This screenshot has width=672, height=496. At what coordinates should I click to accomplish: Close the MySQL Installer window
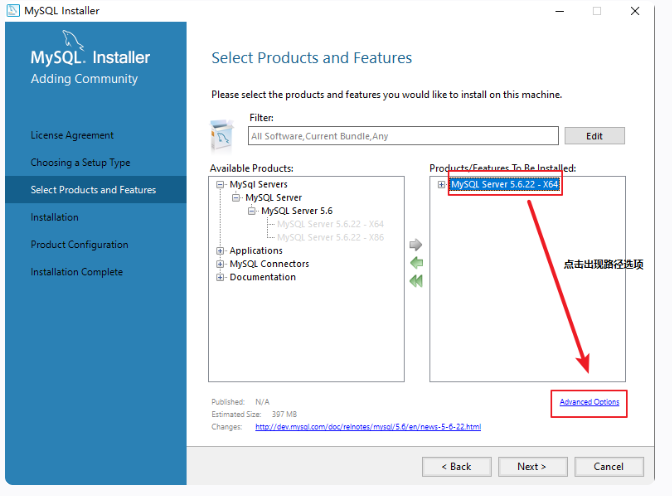635,11
